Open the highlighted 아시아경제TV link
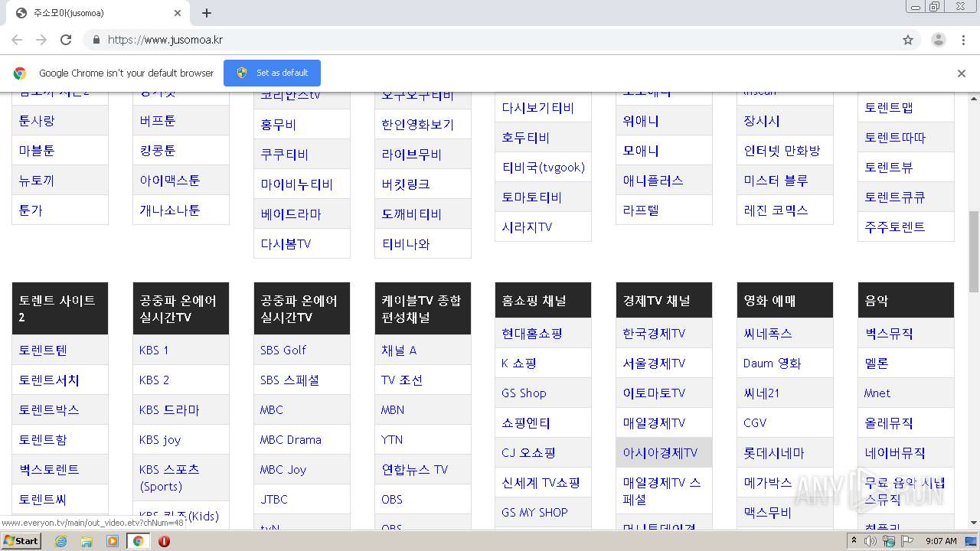980x551 pixels. [661, 452]
